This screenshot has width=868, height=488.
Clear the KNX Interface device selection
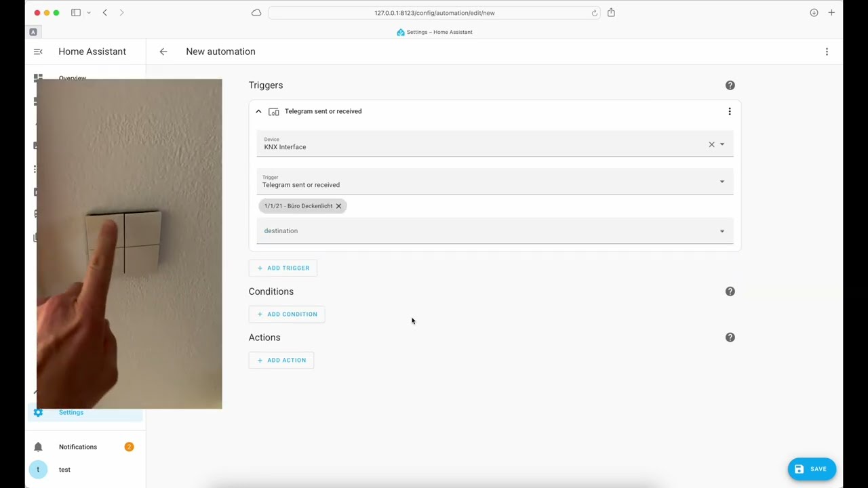(x=711, y=144)
